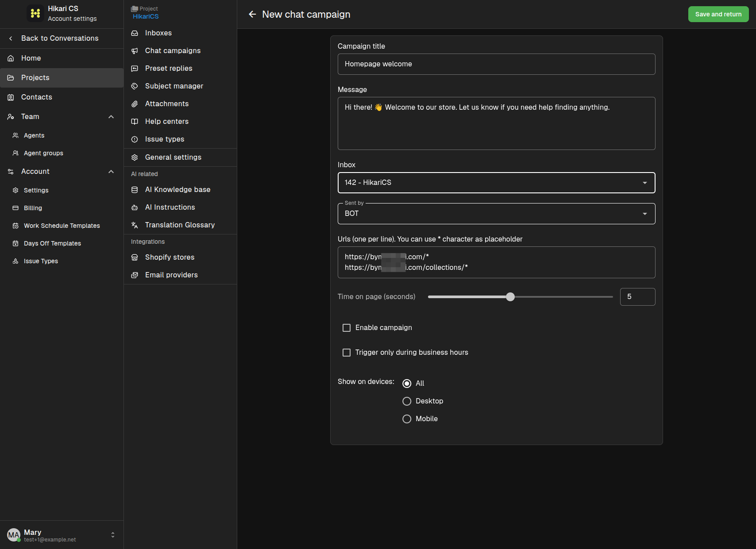Click the HikariCS project link
This screenshot has height=549, width=756.
click(x=146, y=16)
